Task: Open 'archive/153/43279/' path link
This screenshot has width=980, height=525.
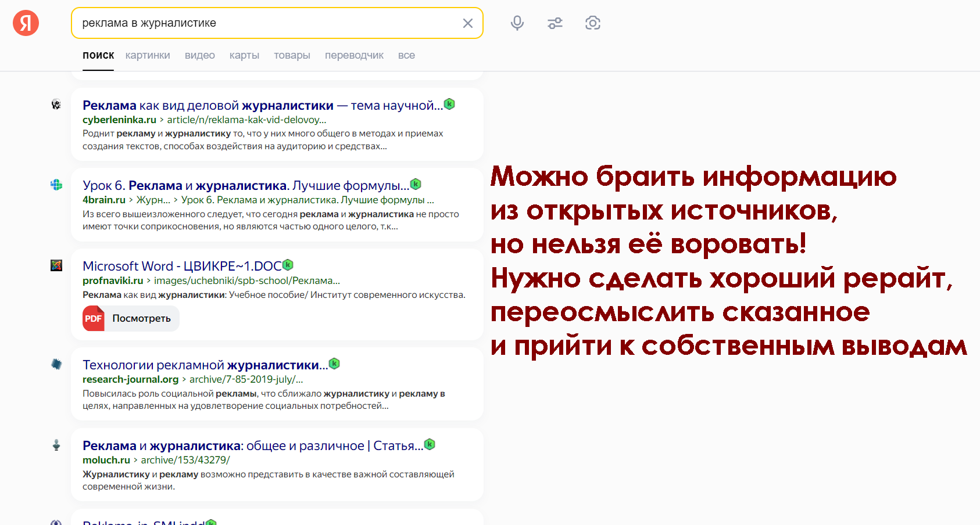Action: click(185, 460)
